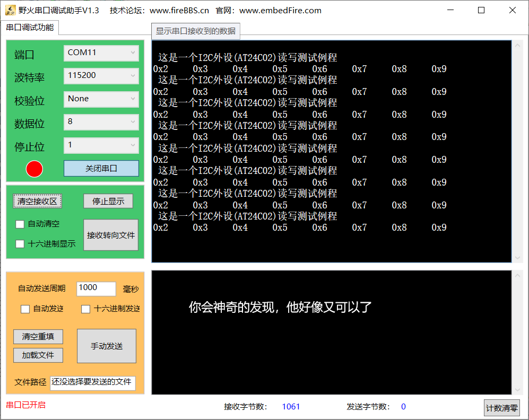This screenshot has height=420, width=529.
Task: Click the 关闭串口 button
Action: pyautogui.click(x=101, y=168)
